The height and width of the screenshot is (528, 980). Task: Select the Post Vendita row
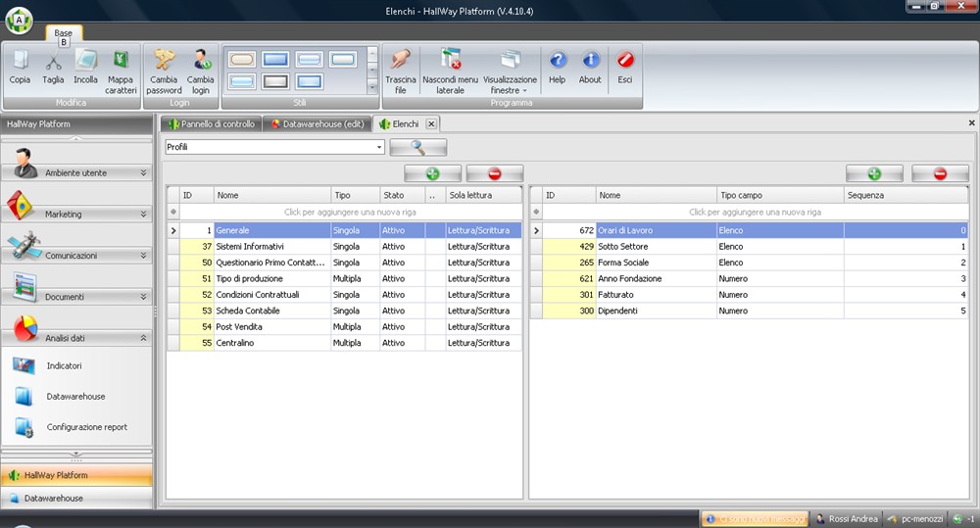(x=344, y=327)
